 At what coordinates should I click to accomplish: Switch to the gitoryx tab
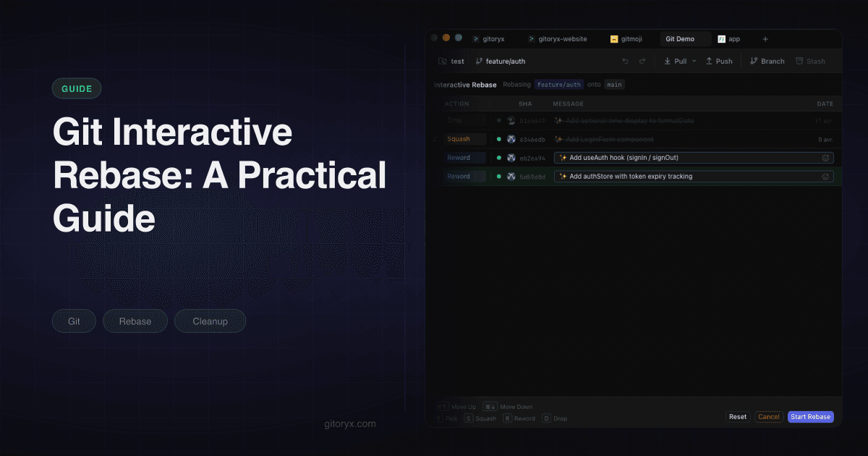pyautogui.click(x=490, y=39)
